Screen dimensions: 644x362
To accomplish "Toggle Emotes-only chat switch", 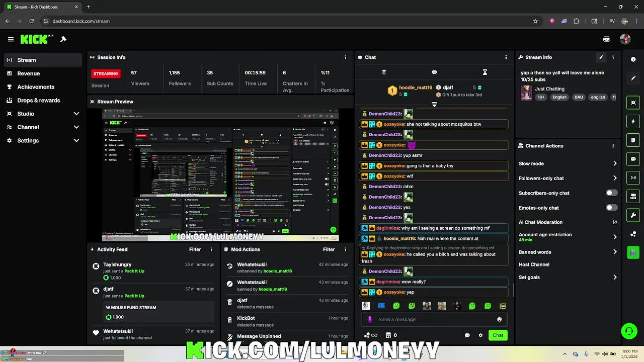I will [x=611, y=208].
